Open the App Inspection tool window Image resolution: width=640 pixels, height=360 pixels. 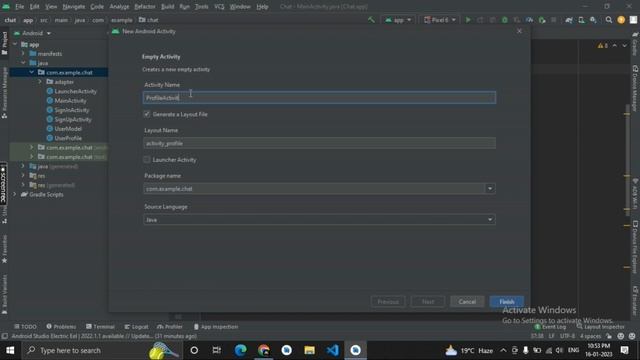216,327
